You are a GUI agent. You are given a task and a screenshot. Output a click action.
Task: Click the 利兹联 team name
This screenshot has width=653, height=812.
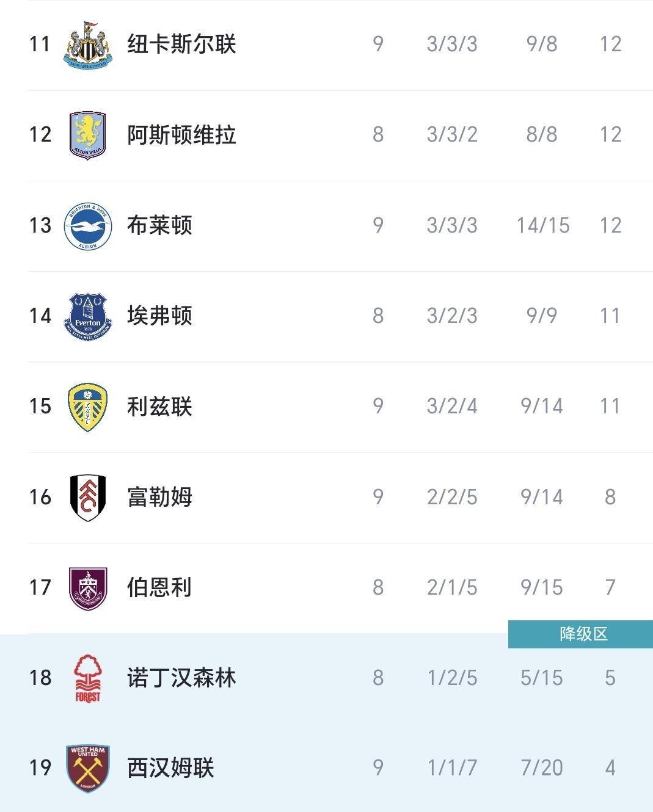tap(159, 407)
